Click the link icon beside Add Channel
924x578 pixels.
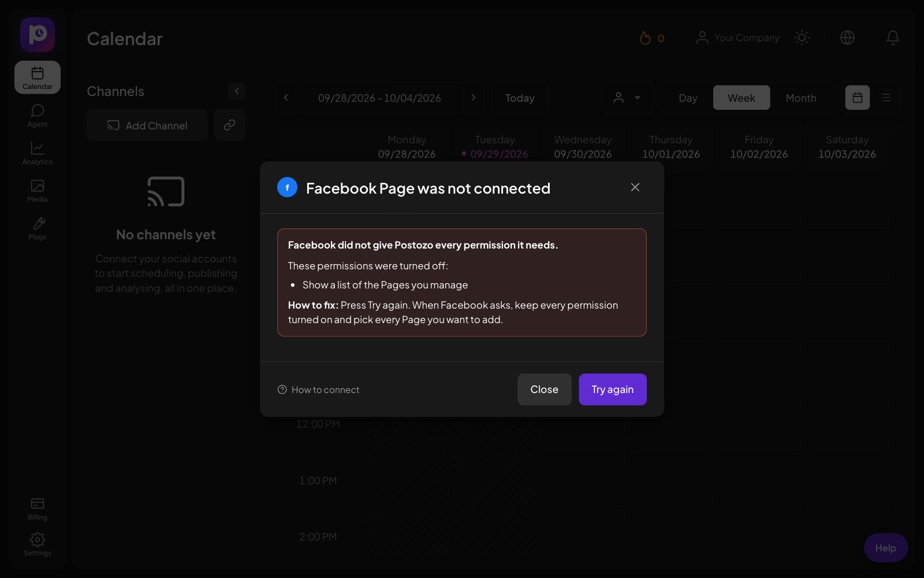pos(229,125)
